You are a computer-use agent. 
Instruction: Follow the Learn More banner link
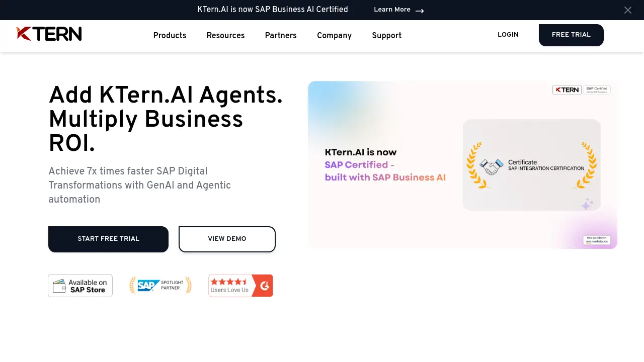pos(392,10)
